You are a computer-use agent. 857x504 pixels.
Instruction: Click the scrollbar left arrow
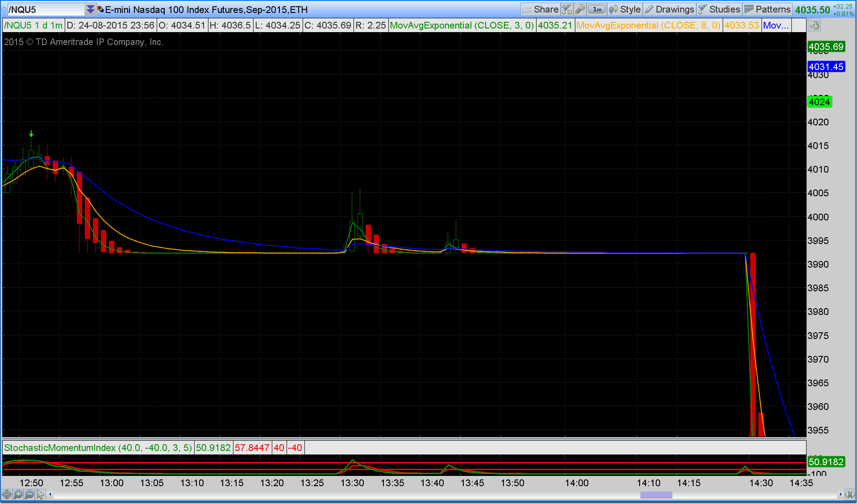50,494
